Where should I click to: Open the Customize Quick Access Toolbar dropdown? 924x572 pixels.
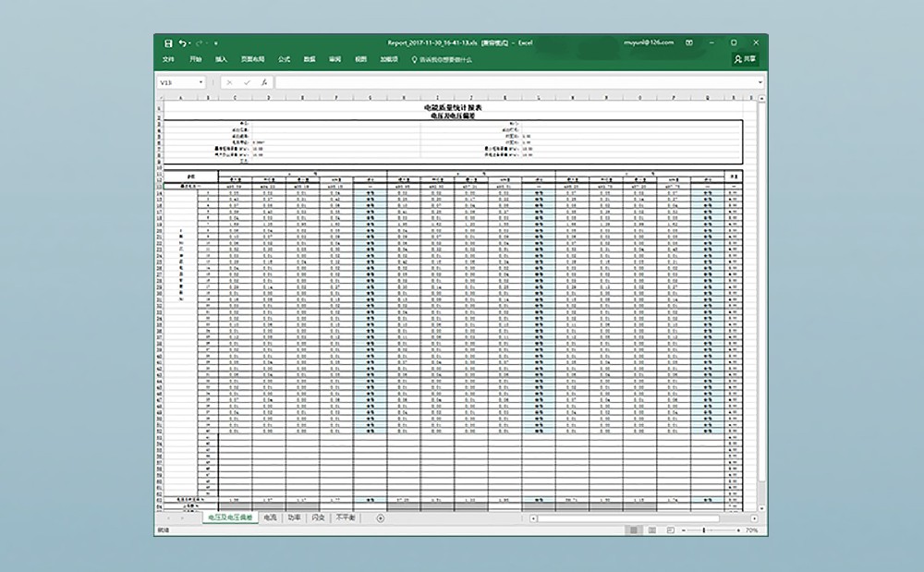pyautogui.click(x=216, y=43)
